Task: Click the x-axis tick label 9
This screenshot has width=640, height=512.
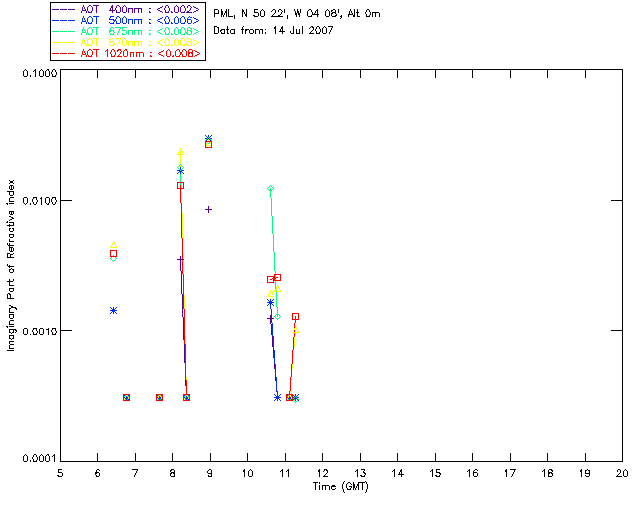Action: [x=210, y=473]
